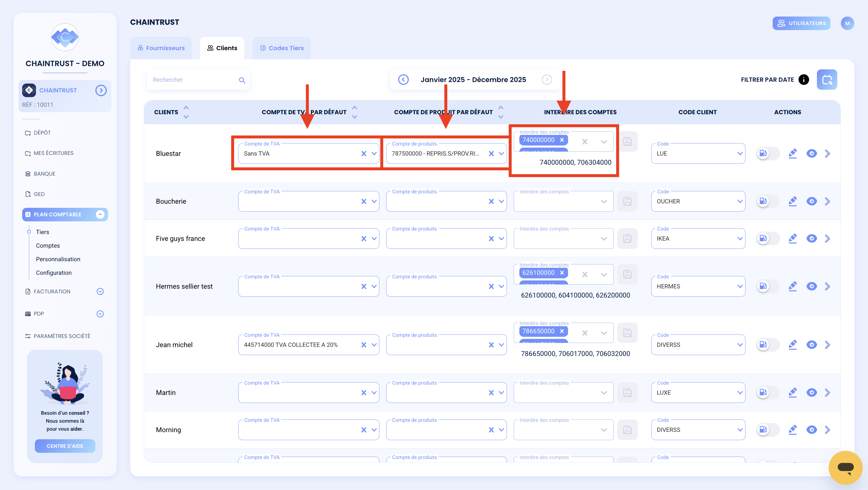Click the edit pencil icon for Bluestar
This screenshot has width=868, height=490.
point(792,153)
